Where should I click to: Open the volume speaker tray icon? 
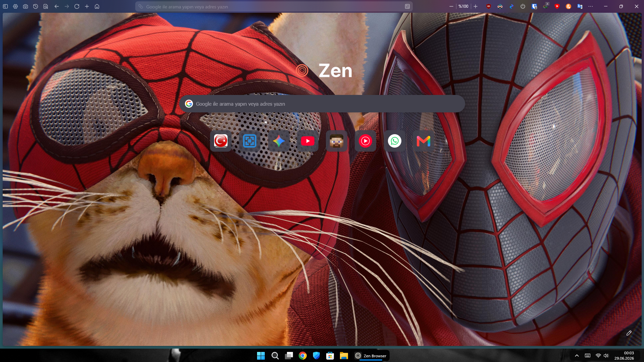tap(606, 356)
